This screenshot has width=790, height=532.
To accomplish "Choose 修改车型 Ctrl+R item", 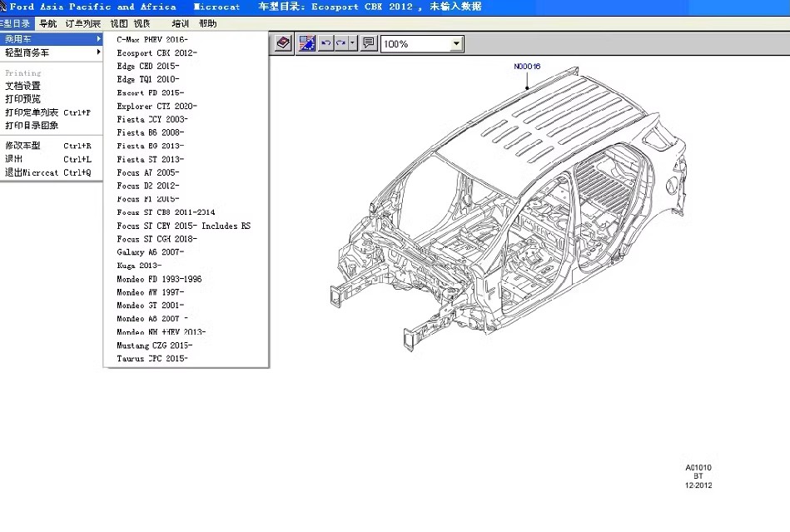I will [52, 146].
